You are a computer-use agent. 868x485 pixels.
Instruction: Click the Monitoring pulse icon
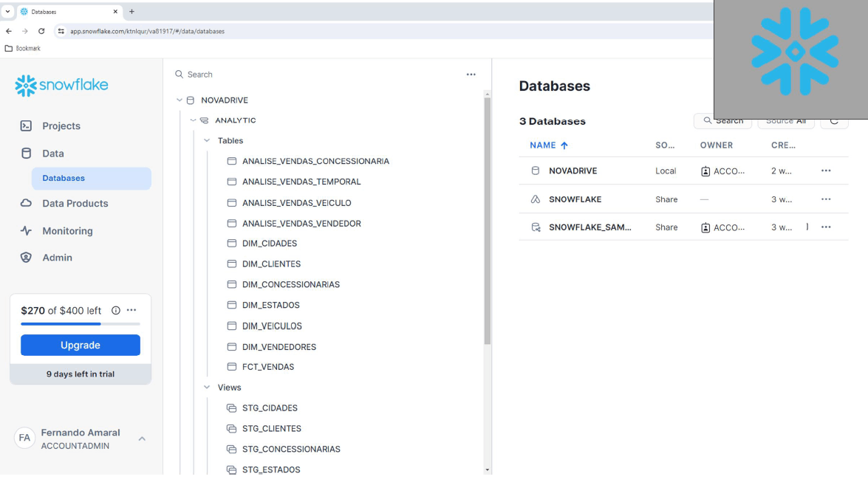tap(26, 230)
